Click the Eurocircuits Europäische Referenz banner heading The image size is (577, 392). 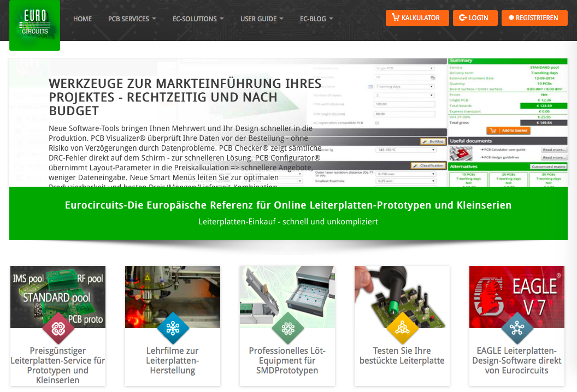[288, 205]
